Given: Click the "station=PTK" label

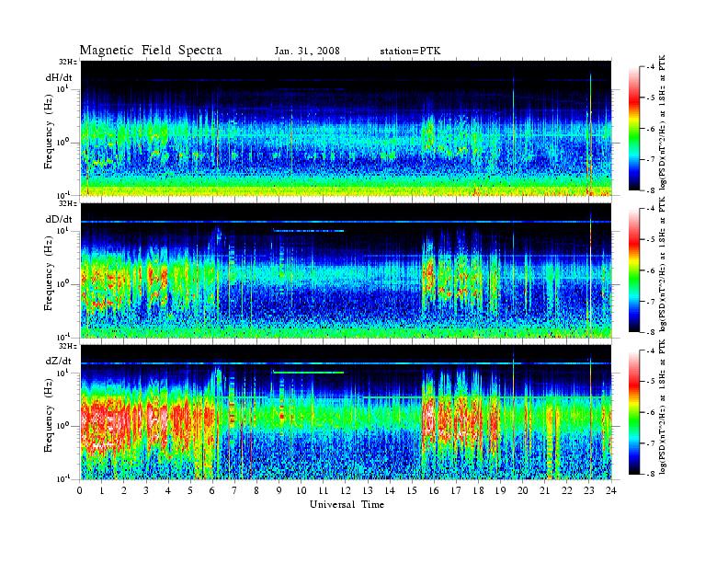Looking at the screenshot, I should coord(410,51).
